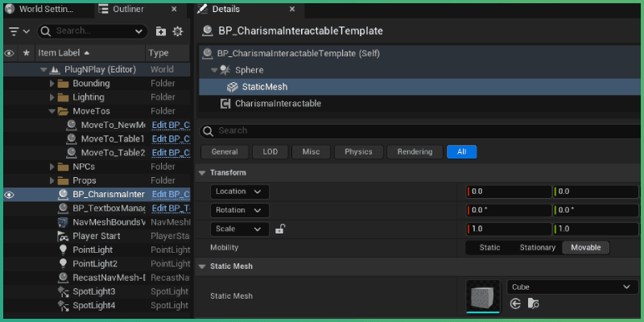Switch to the World Settings tab

(x=48, y=9)
